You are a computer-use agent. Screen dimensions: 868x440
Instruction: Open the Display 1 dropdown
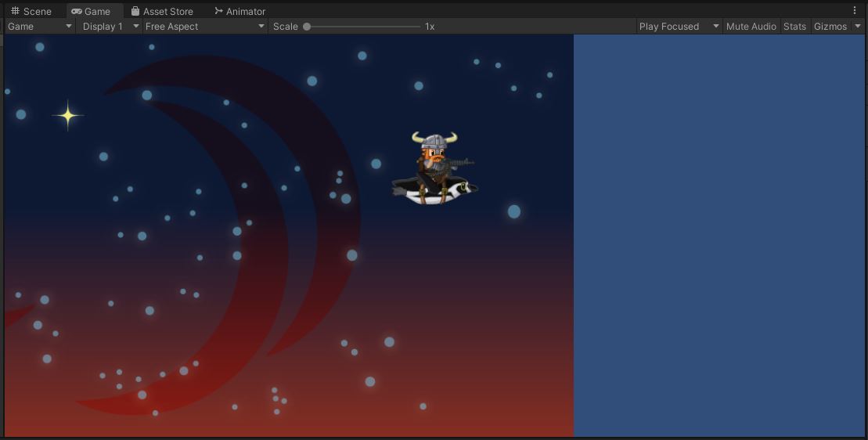tap(110, 27)
